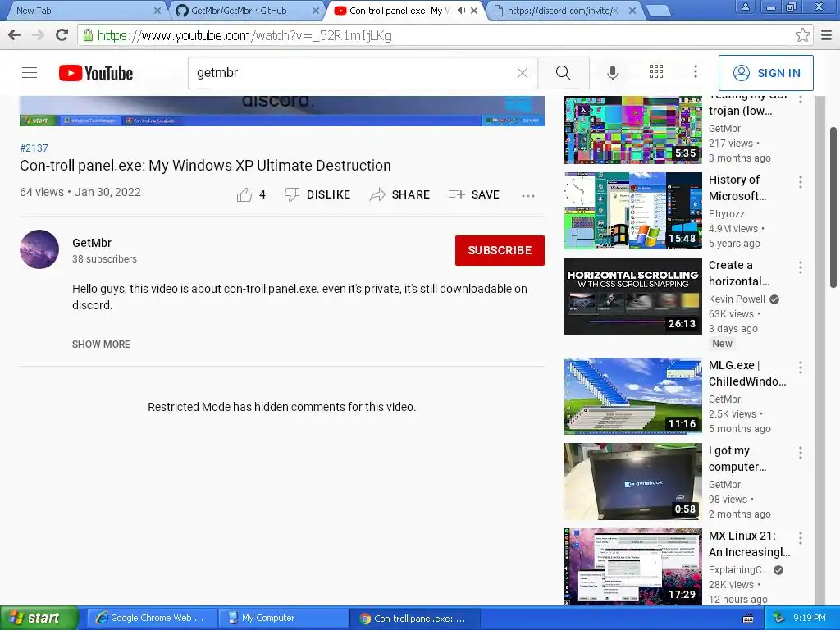Open options for History of Microsoft video
The height and width of the screenshot is (630, 840).
pyautogui.click(x=801, y=182)
